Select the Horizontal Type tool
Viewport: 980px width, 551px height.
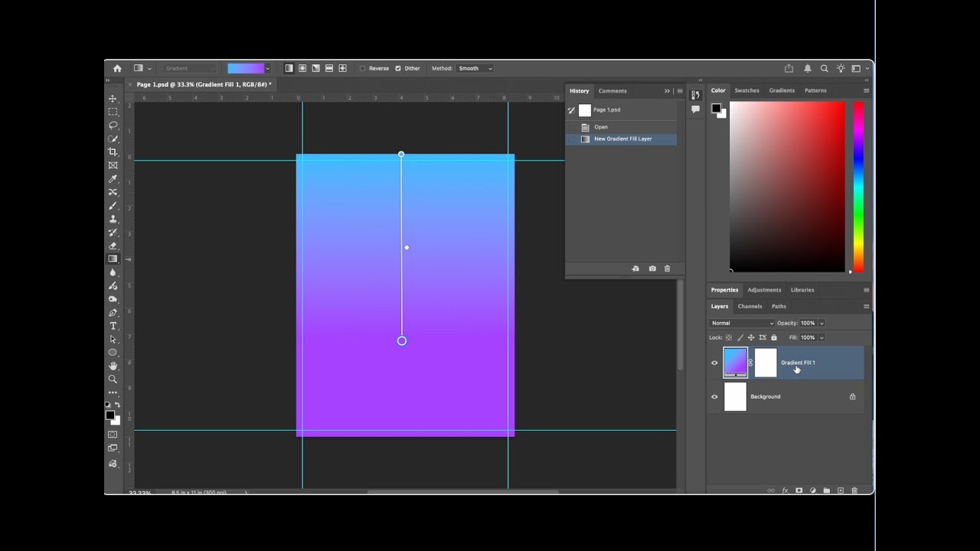click(x=113, y=326)
